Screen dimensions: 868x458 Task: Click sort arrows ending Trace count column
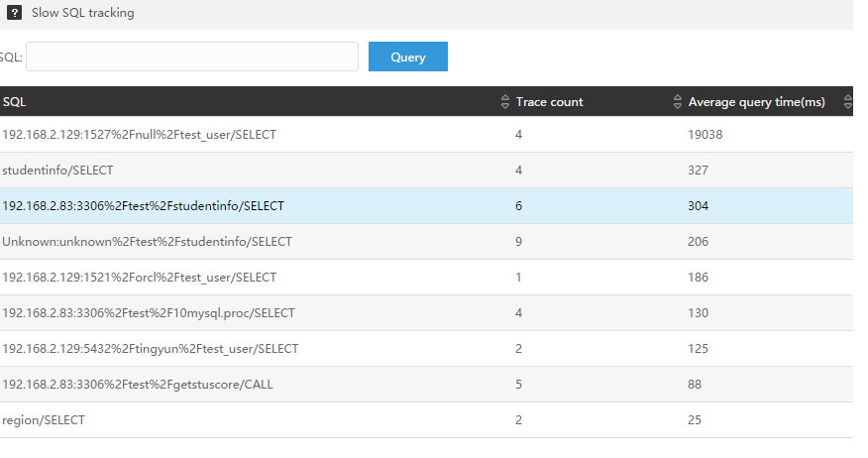[x=678, y=102]
